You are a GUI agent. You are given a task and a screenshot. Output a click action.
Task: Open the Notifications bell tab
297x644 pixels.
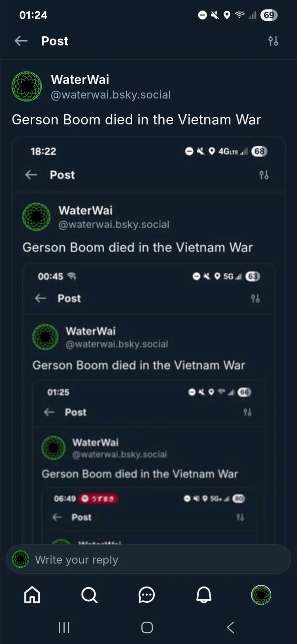coord(204,595)
